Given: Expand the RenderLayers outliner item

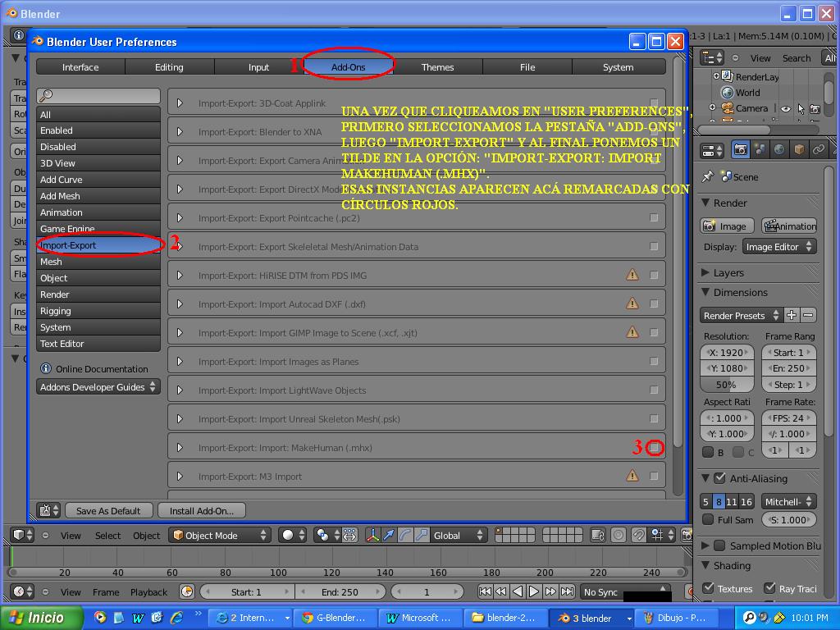Looking at the screenshot, I should click(715, 76).
